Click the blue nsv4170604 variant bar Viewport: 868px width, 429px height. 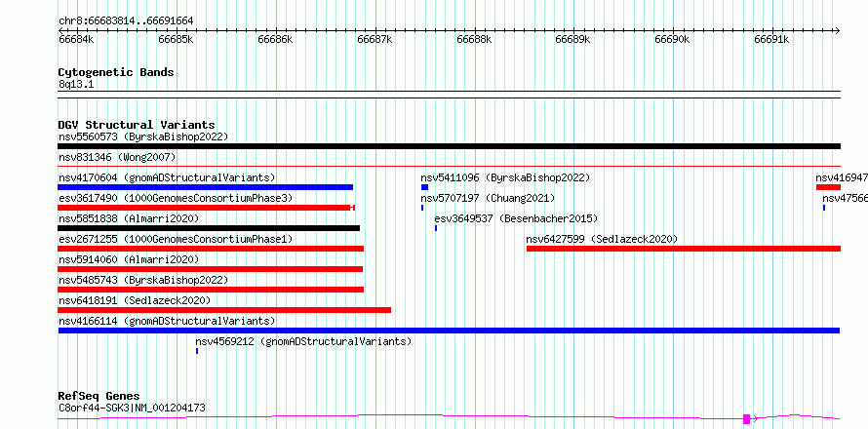(206, 187)
